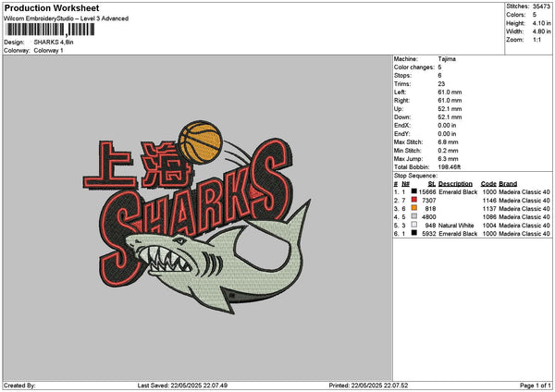Click the stitch count '5932'
This screenshot has width=555, height=392.
point(429,234)
